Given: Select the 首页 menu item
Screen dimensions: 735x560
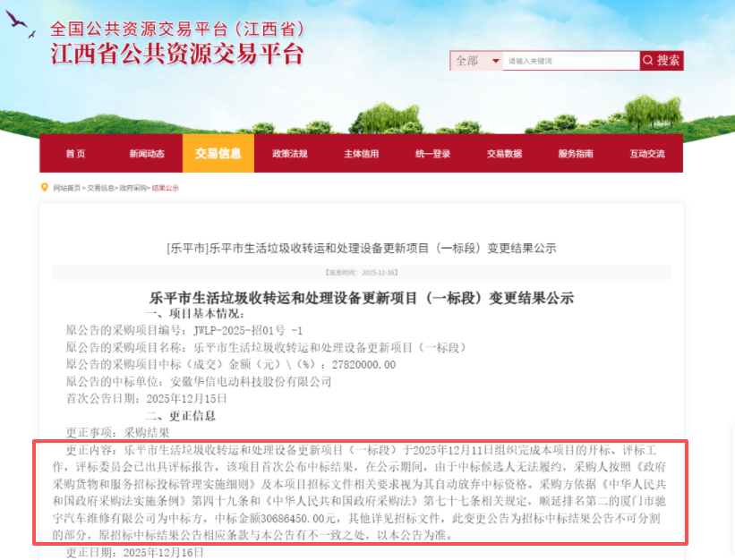Looking at the screenshot, I should [x=74, y=154].
